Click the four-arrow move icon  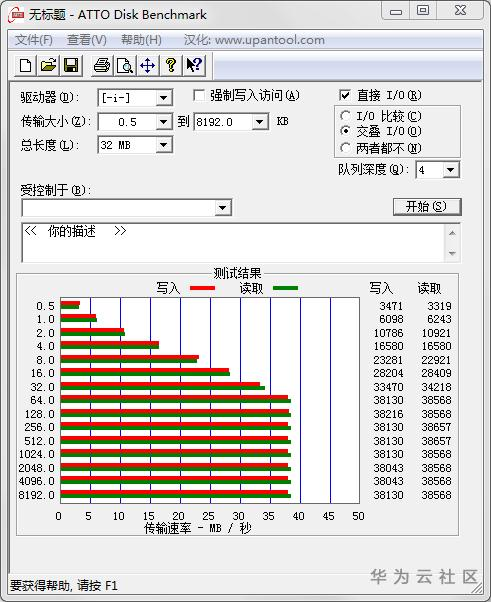(x=148, y=65)
